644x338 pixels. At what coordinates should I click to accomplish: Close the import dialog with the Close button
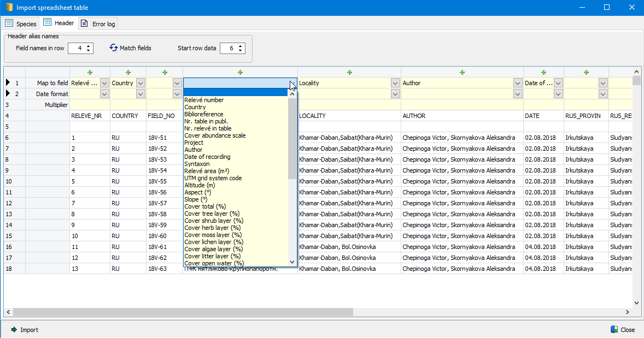pyautogui.click(x=623, y=330)
